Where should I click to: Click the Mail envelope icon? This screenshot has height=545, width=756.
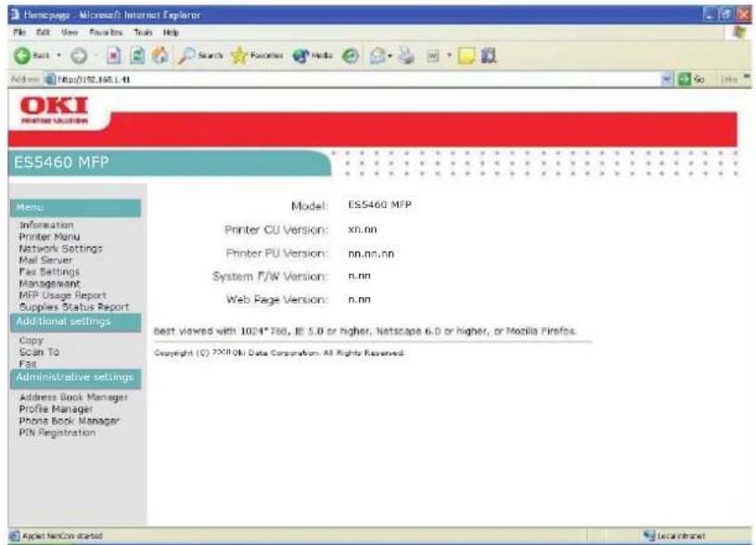[x=377, y=56]
